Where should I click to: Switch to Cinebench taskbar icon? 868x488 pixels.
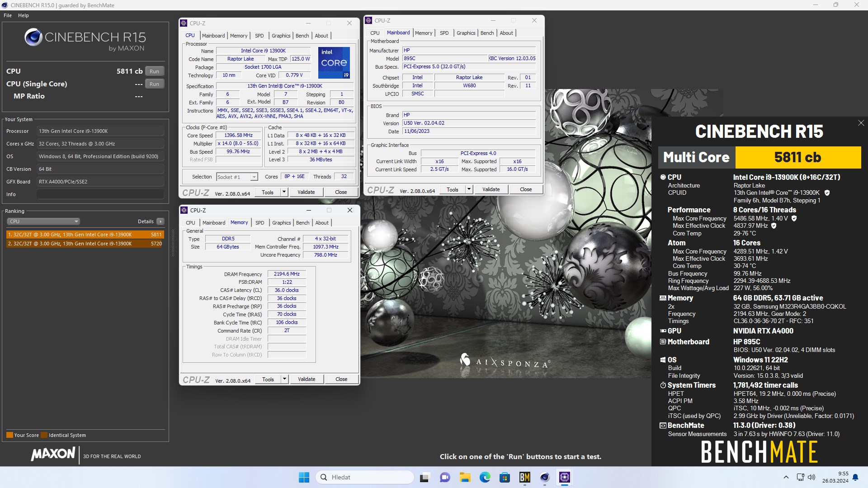tap(545, 477)
